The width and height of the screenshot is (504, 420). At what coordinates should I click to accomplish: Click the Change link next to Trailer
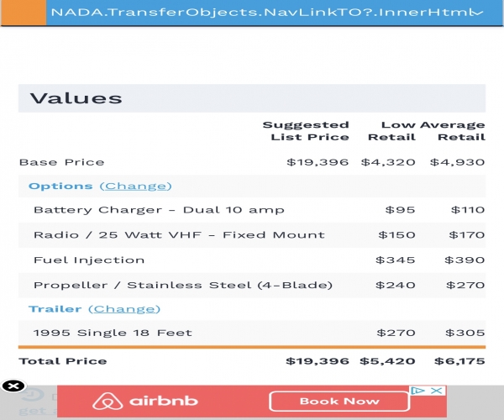click(124, 309)
